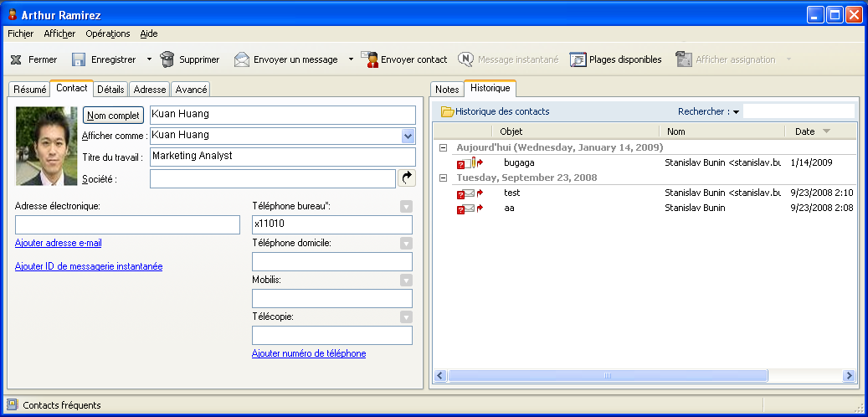The width and height of the screenshot is (868, 417).
Task: Sort by Date column header
Action: click(x=821, y=131)
